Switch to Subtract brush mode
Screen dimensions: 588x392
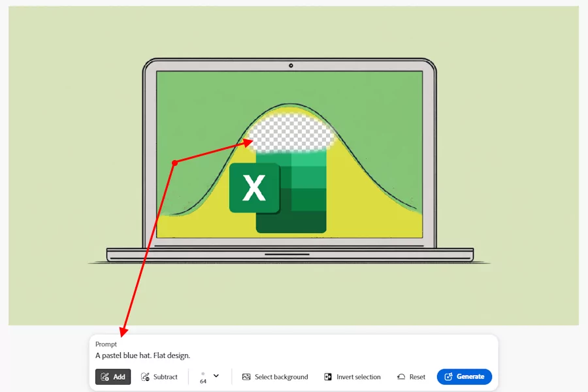(159, 377)
